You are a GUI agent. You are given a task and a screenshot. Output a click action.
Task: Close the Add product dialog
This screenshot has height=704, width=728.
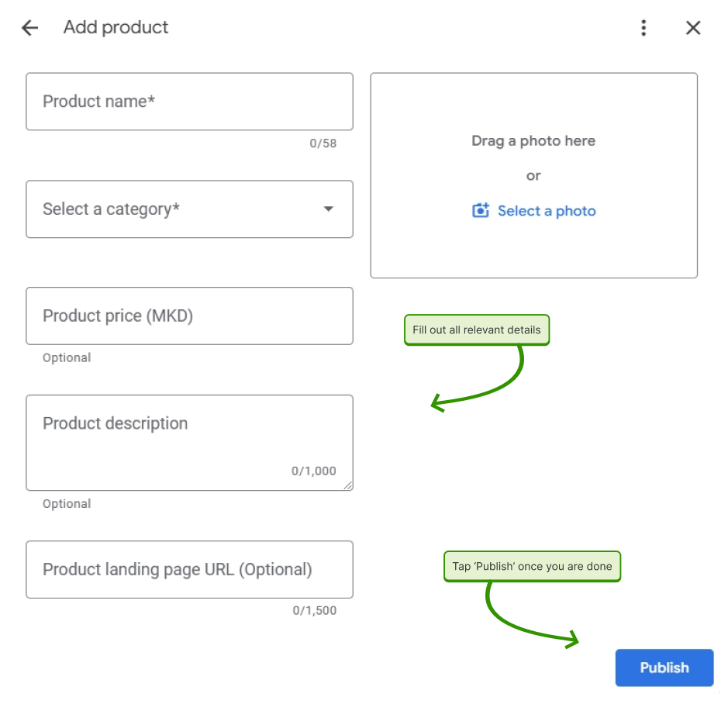692,28
